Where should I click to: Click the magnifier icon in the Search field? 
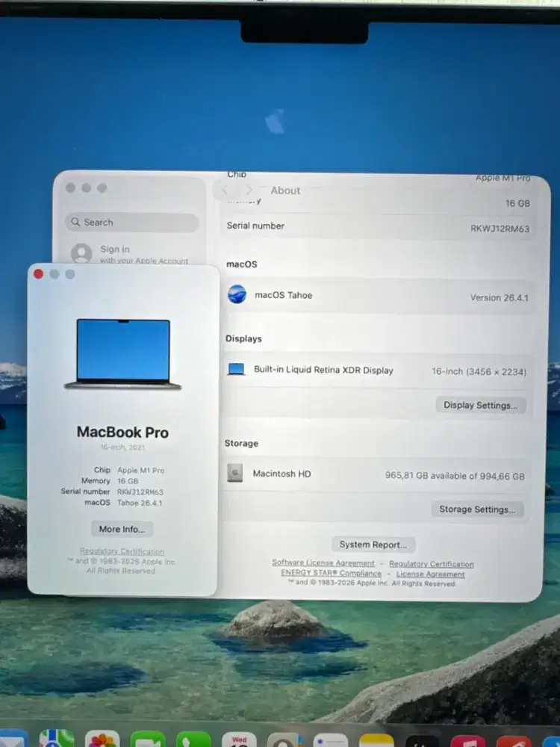(75, 222)
